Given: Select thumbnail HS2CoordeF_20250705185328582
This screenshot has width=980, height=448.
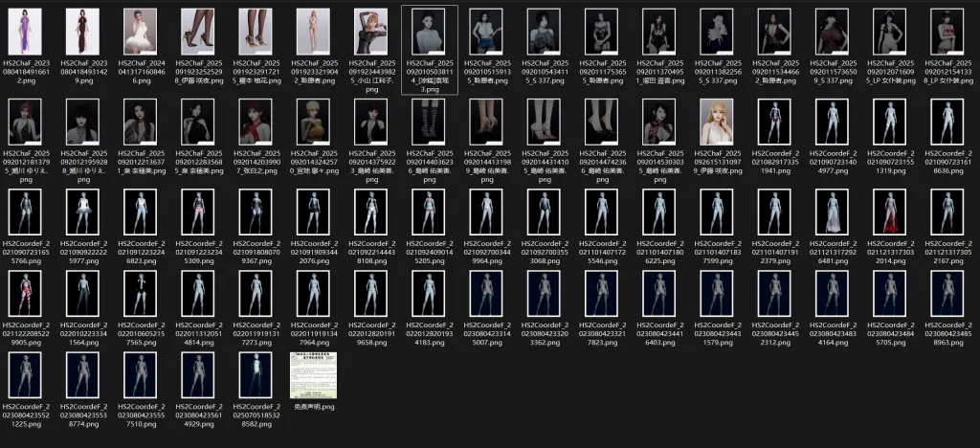Looking at the screenshot, I should tap(256, 375).
